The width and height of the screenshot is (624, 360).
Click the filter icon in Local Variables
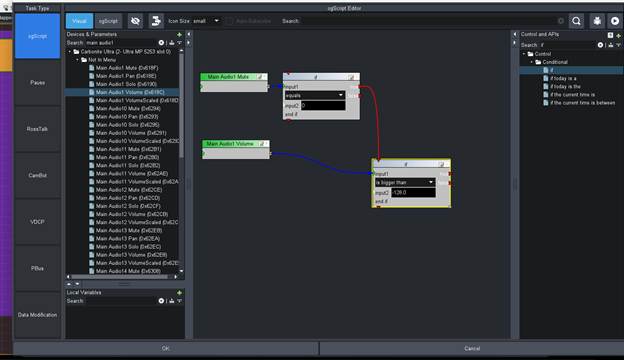pos(179,301)
